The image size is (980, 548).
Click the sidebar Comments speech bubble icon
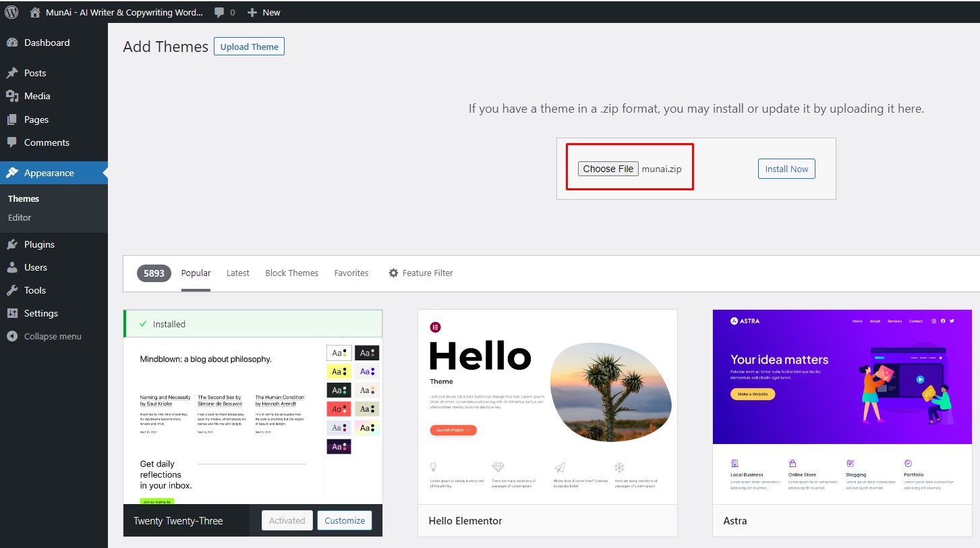12,142
